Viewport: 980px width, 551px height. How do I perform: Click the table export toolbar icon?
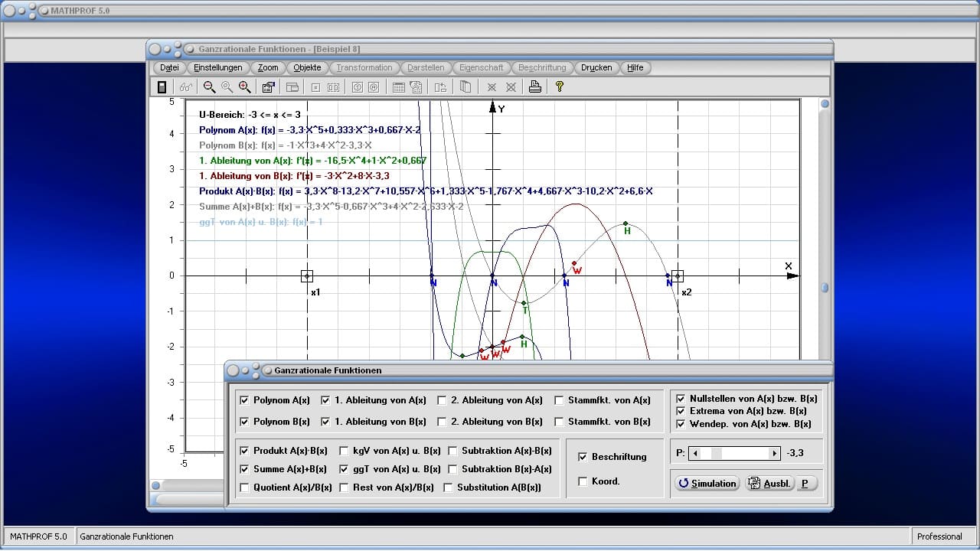click(x=416, y=87)
